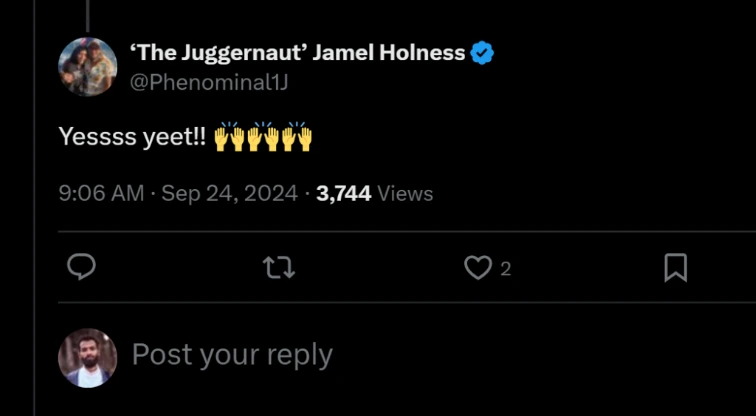Click the 9:06 AM post time

click(101, 194)
